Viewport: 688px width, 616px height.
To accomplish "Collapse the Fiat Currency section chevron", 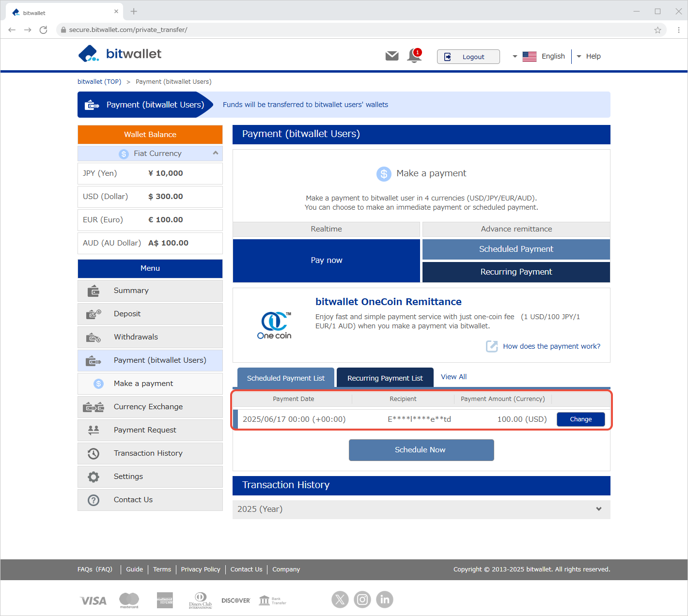I will point(216,153).
